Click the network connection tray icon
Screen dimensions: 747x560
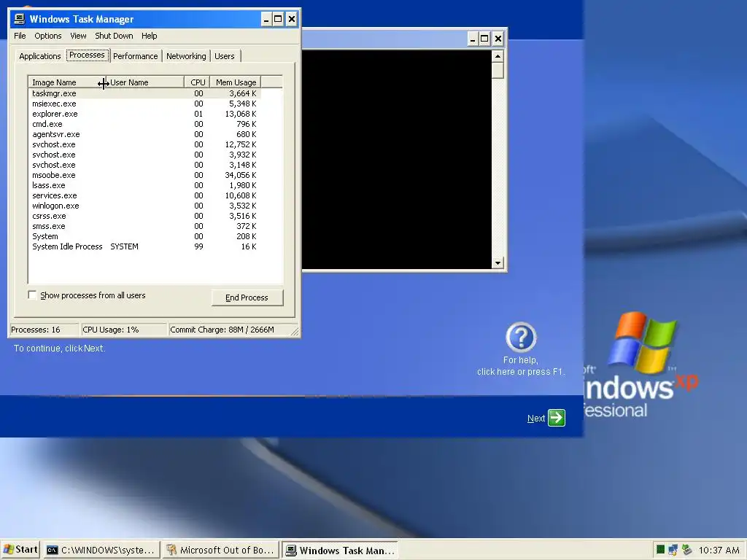pos(673,550)
